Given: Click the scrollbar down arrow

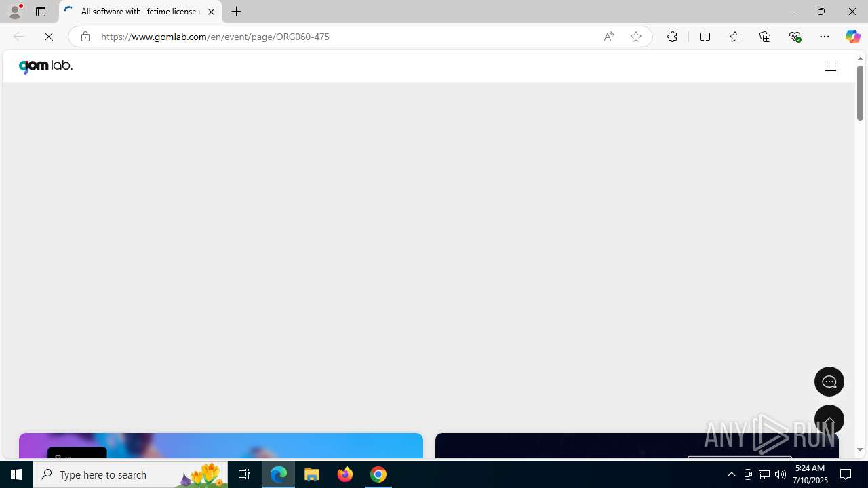Looking at the screenshot, I should (860, 450).
